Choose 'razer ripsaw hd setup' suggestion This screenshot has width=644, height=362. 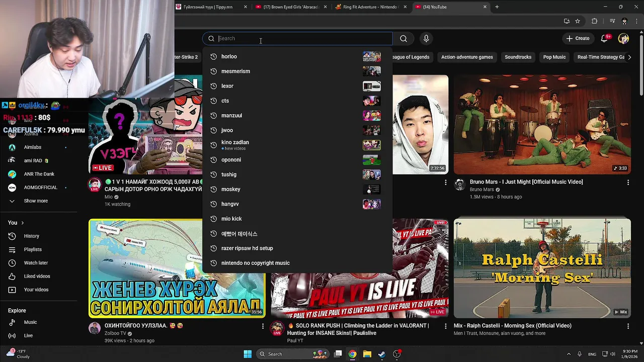297,248
